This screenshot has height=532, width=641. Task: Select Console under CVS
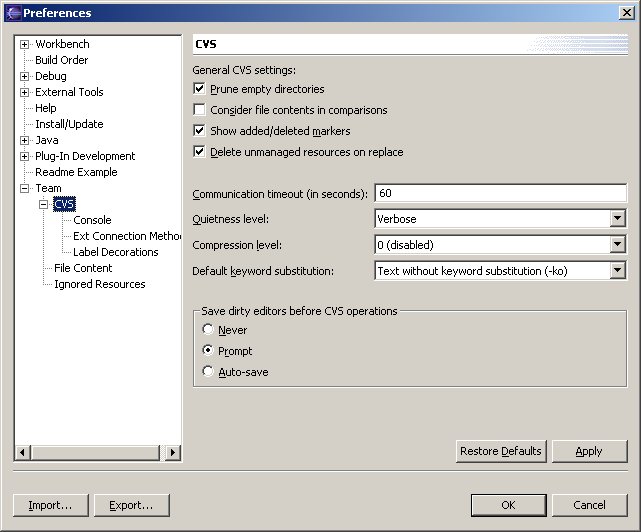point(92,220)
